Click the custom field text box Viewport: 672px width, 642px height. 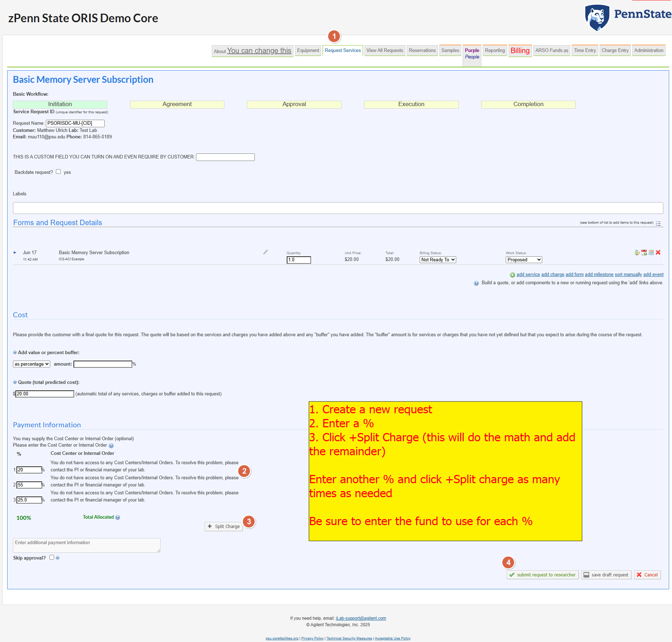pos(225,157)
